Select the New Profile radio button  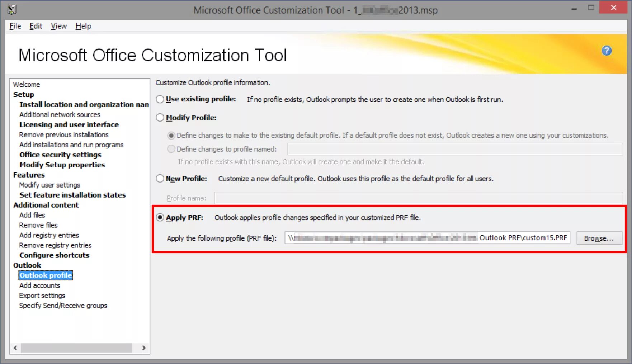160,179
